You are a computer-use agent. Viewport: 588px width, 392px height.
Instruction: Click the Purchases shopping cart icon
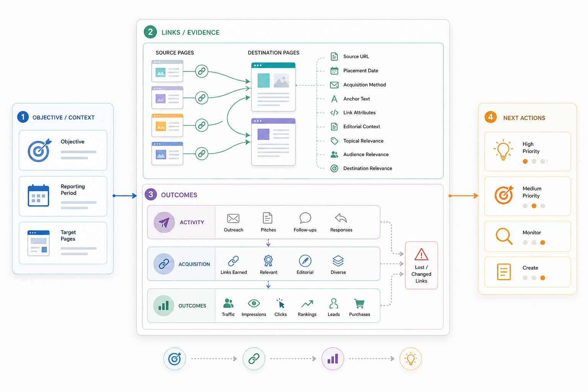pyautogui.click(x=359, y=304)
